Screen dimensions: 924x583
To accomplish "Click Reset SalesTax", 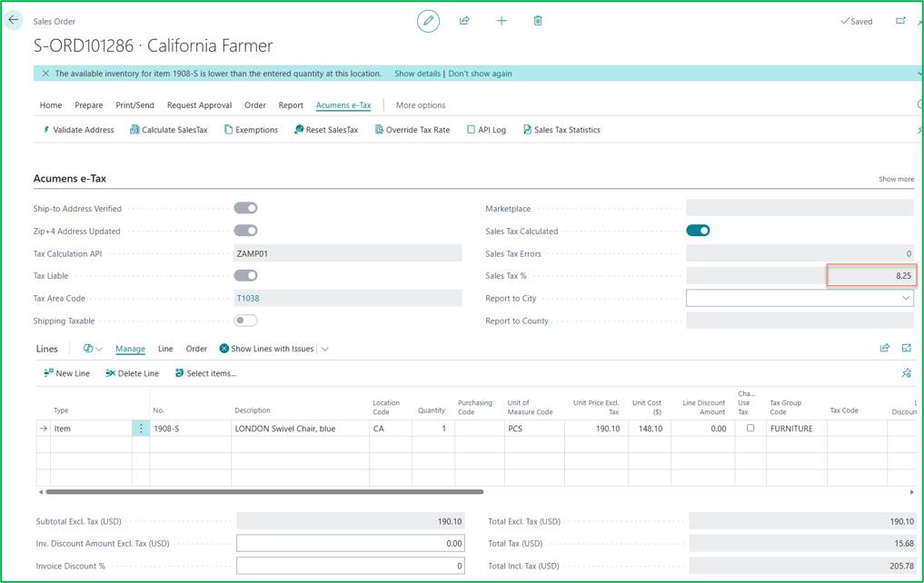I will click(x=326, y=130).
